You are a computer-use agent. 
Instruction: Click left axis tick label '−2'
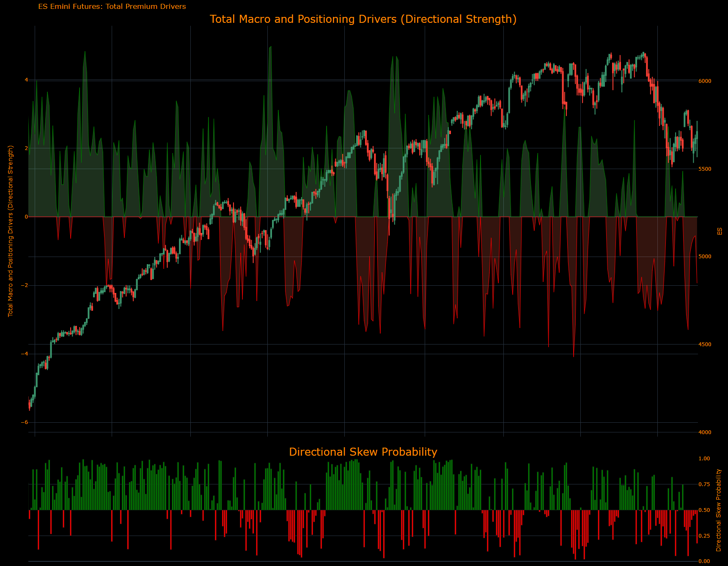25,285
